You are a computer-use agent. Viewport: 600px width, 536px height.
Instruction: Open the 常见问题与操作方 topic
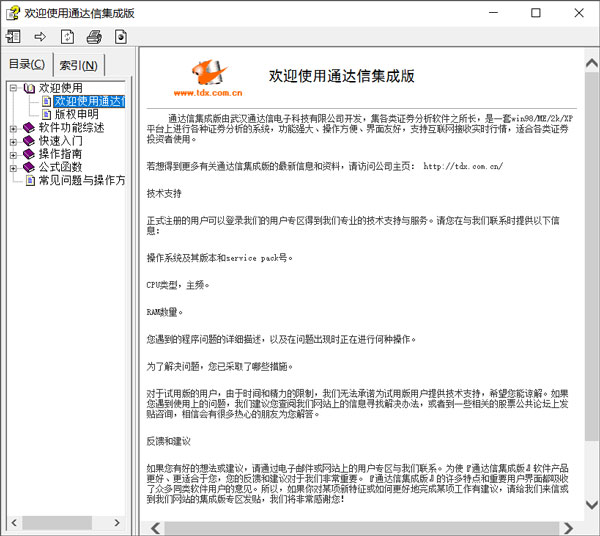(x=82, y=180)
